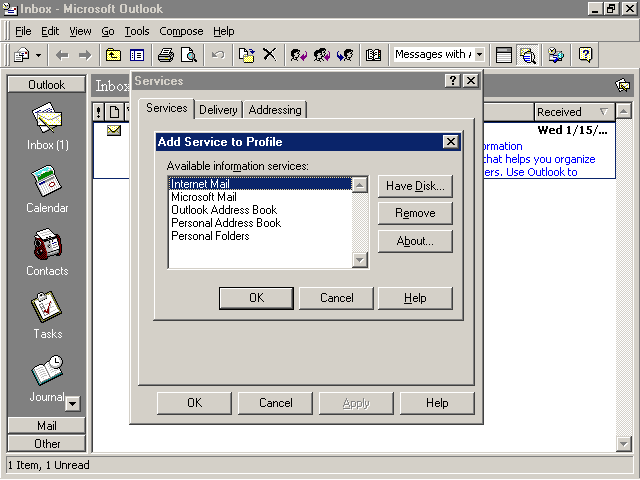Open the Go menu

[x=108, y=31]
